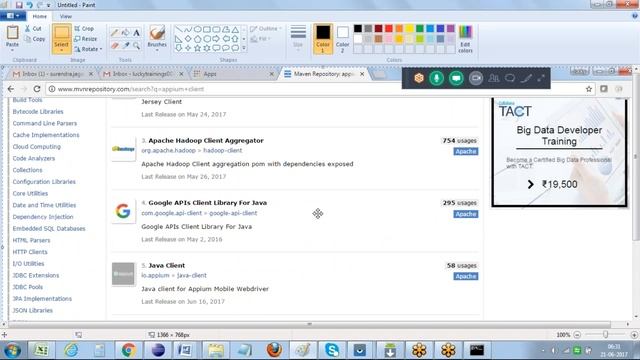Switch to the View ribbon tab
640x360 pixels.
[66, 16]
